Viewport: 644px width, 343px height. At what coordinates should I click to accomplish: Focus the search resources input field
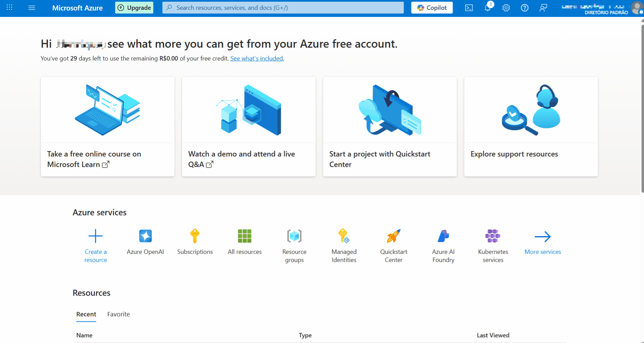[x=283, y=8]
